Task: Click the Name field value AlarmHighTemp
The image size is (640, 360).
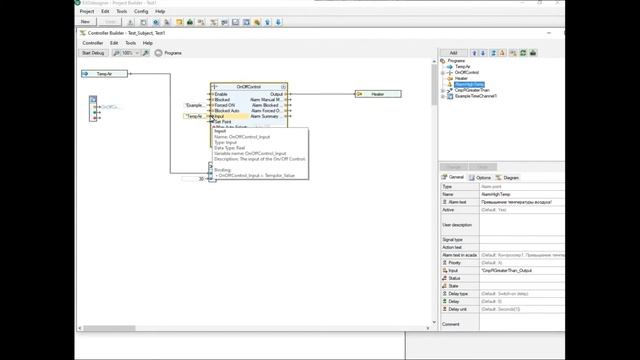Action: (522, 194)
